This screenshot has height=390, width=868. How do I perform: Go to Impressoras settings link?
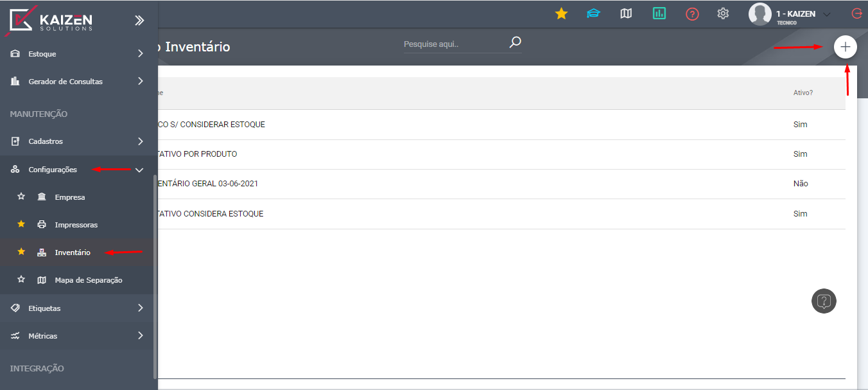click(76, 225)
